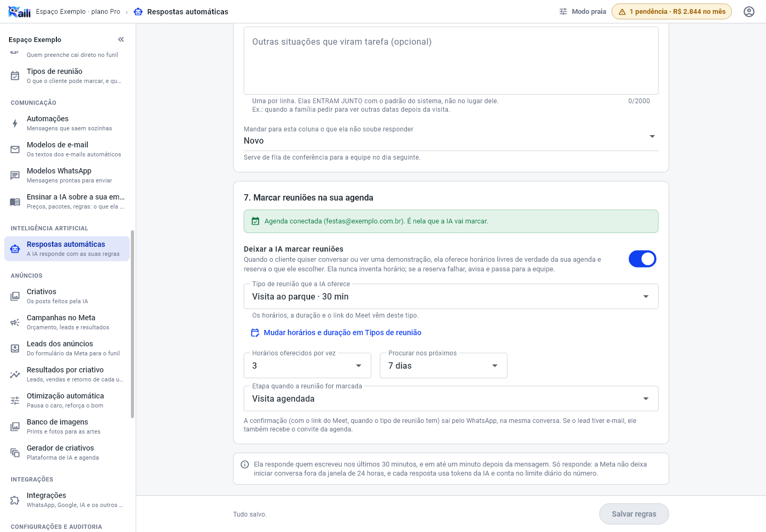Click the 7. Marcar reuniões na sua agenda heading
The height and width of the screenshot is (532, 766).
click(309, 197)
